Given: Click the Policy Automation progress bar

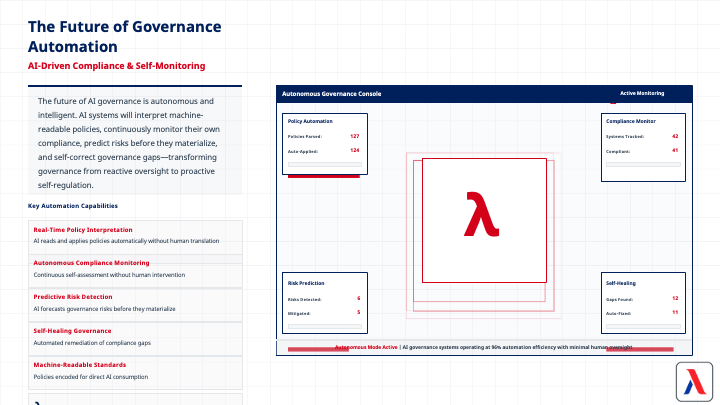Looking at the screenshot, I should coord(325,164).
